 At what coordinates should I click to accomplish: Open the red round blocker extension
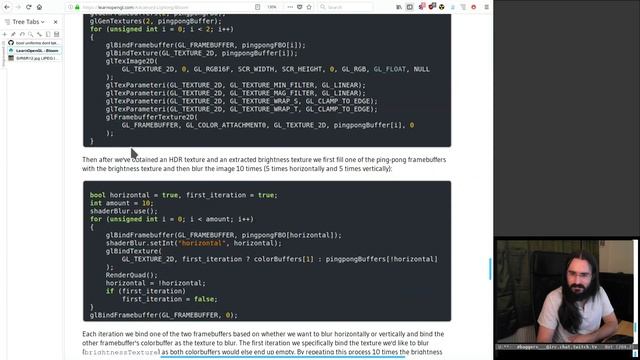(x=473, y=7)
